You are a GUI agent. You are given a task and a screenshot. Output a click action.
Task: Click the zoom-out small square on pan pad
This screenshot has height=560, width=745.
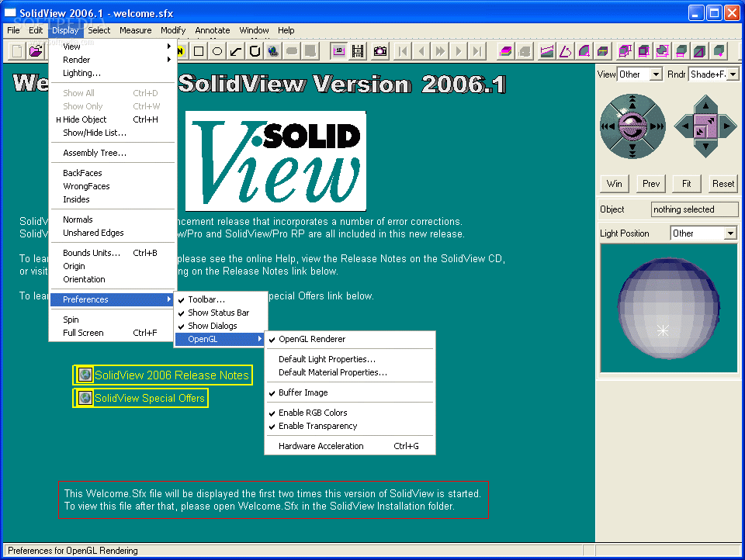coord(700,132)
